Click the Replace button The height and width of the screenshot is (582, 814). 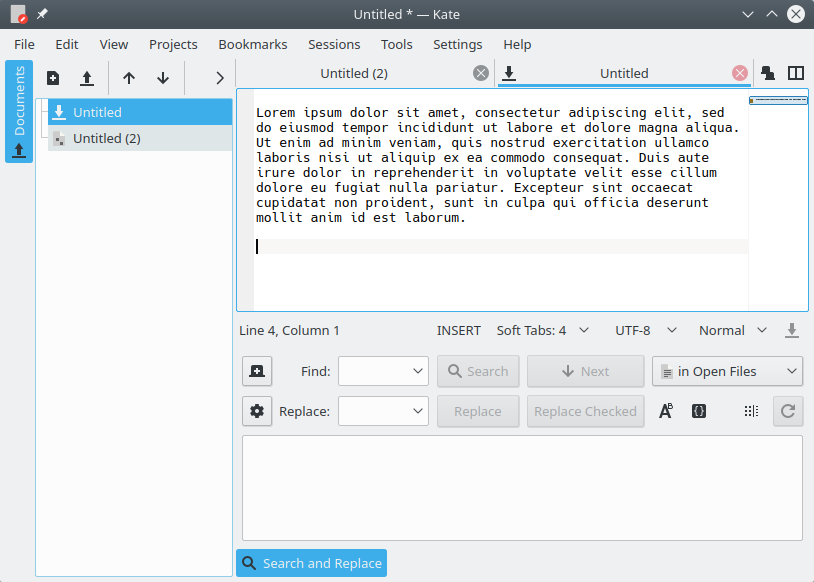point(478,411)
